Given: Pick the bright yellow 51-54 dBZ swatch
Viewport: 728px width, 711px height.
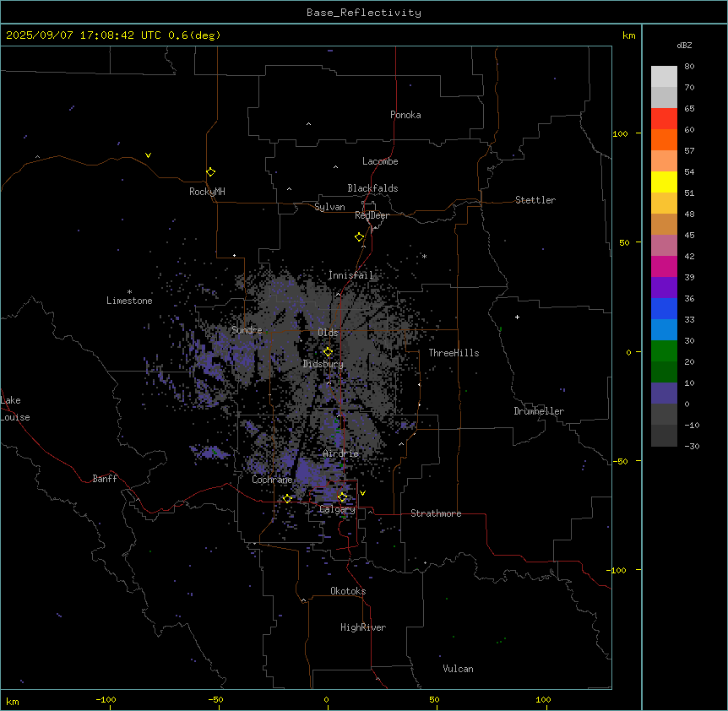Looking at the screenshot, I should (664, 182).
